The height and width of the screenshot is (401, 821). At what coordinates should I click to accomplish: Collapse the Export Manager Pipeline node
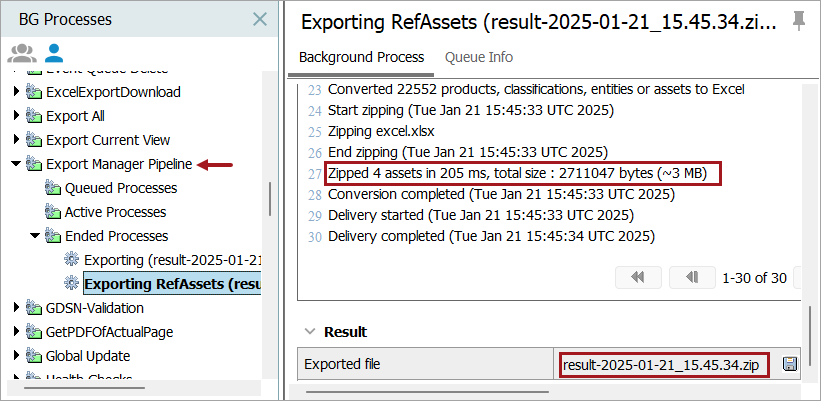pos(16,164)
